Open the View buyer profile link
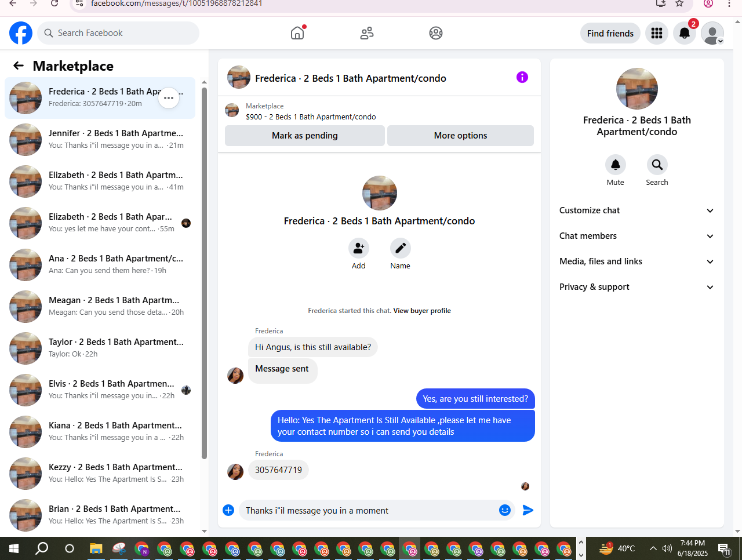The image size is (742, 560). click(x=422, y=311)
